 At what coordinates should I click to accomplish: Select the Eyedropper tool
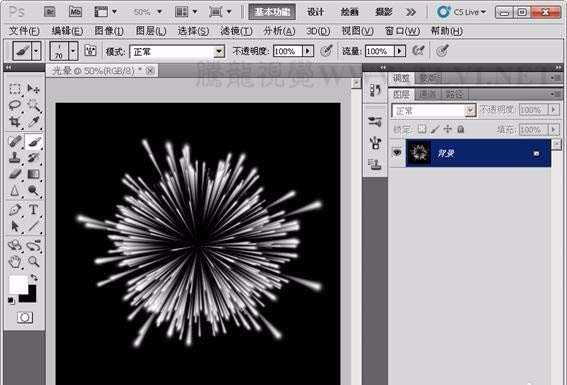(34, 122)
